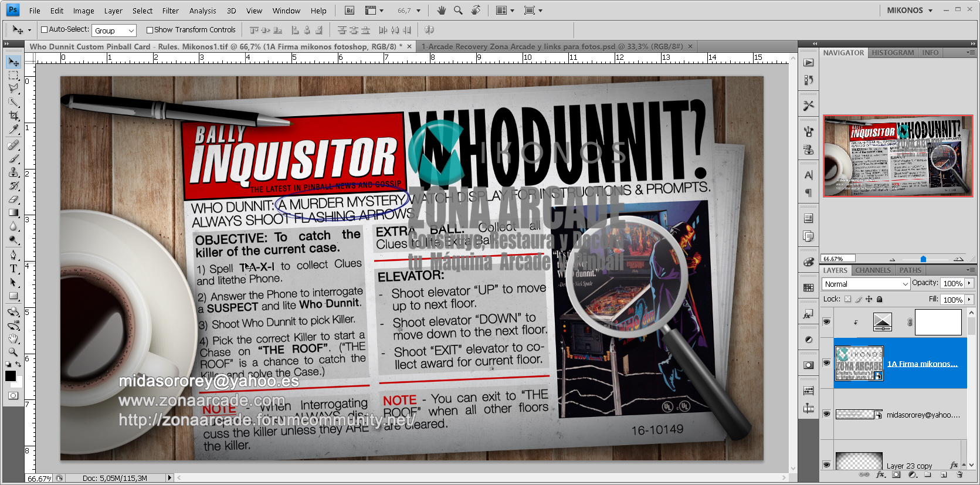Select the Horizontal Type tool
This screenshot has height=485, width=980.
click(x=13, y=269)
